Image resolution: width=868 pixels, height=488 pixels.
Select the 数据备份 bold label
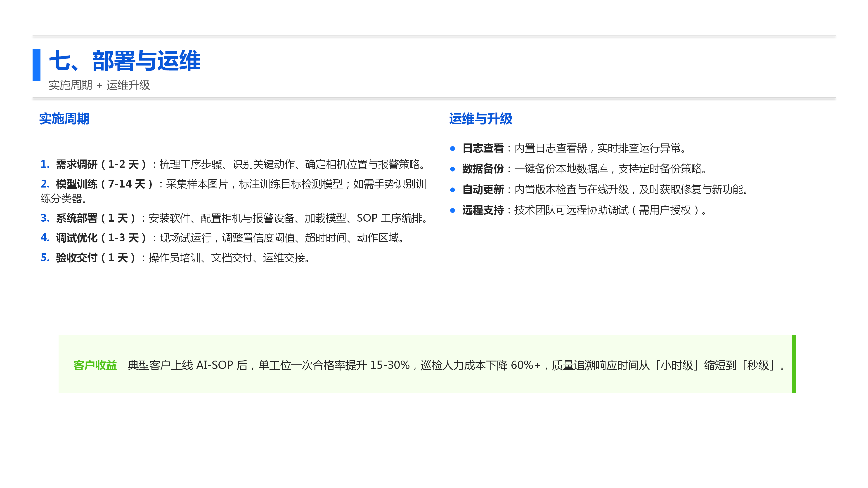[x=483, y=169]
